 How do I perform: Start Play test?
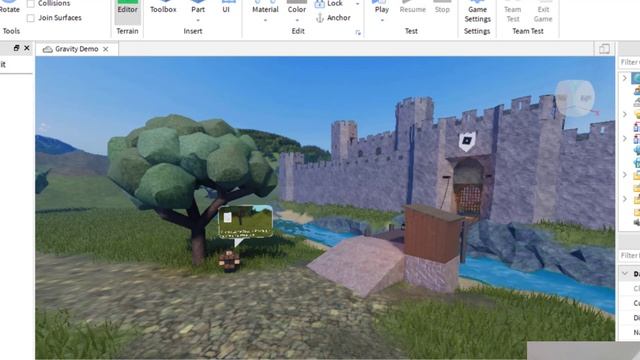(x=382, y=7)
